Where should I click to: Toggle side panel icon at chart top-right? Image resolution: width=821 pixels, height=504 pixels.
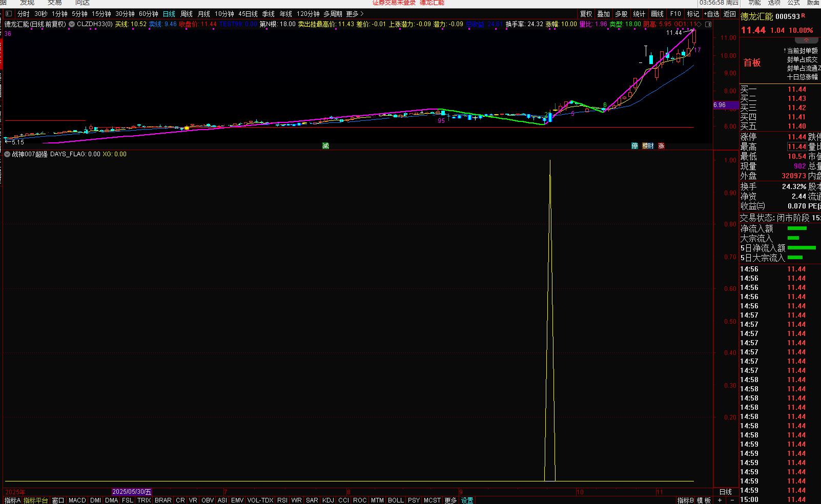coord(708,24)
